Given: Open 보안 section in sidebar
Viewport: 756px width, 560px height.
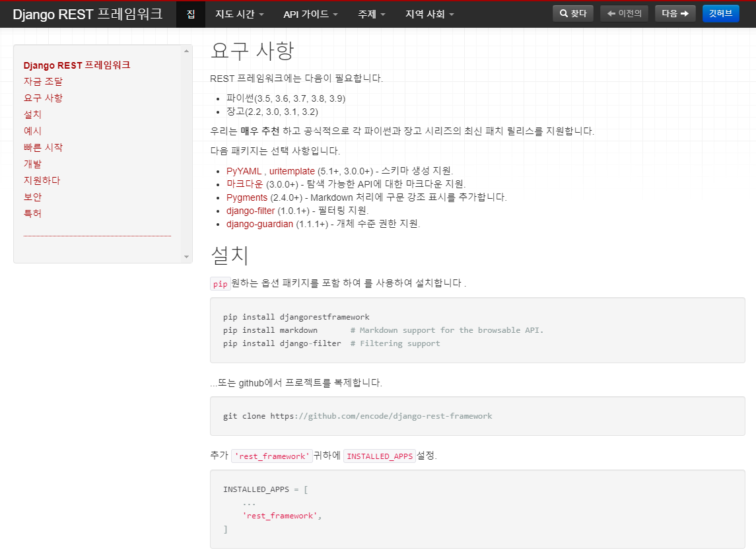Looking at the screenshot, I should pos(32,197).
